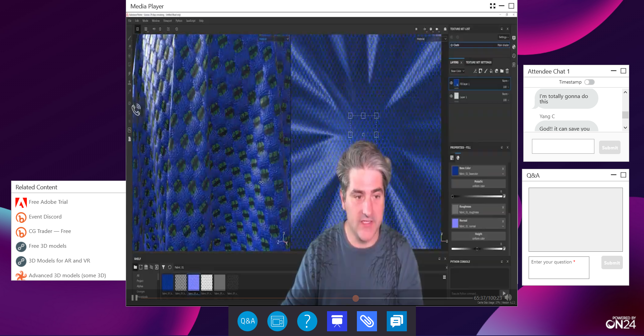Viewport: 644px width, 336px height.
Task: Click the Mode menu in the video
Action: 145,21
